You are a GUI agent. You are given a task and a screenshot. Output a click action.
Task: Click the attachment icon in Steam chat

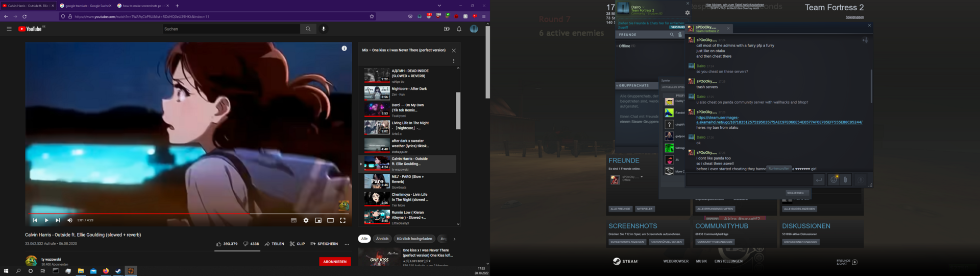(x=845, y=179)
